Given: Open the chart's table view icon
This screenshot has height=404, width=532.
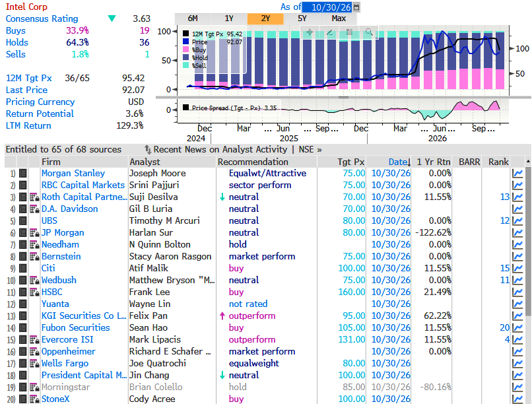Looking at the screenshot, I should pyautogui.click(x=349, y=32).
